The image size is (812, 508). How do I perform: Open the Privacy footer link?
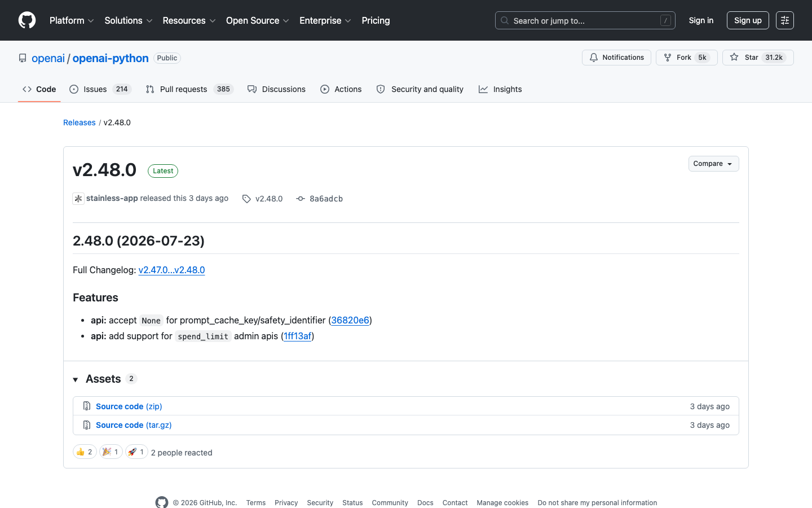286,502
